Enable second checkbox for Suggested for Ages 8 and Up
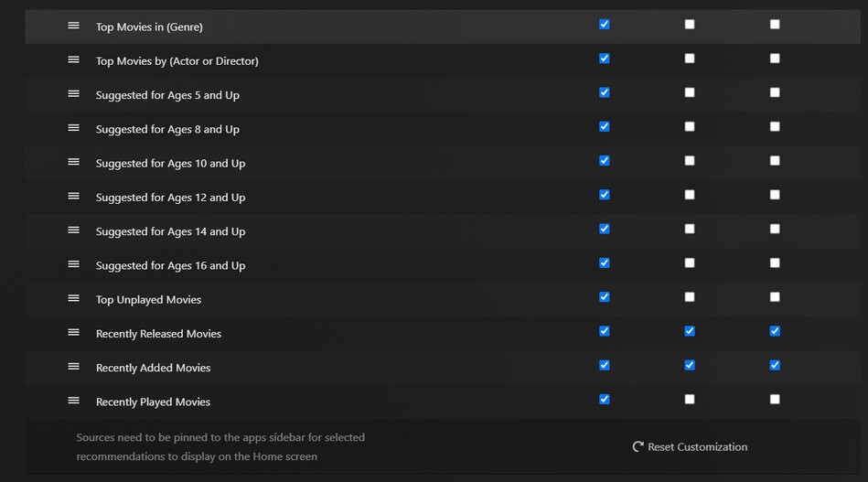 pos(690,127)
